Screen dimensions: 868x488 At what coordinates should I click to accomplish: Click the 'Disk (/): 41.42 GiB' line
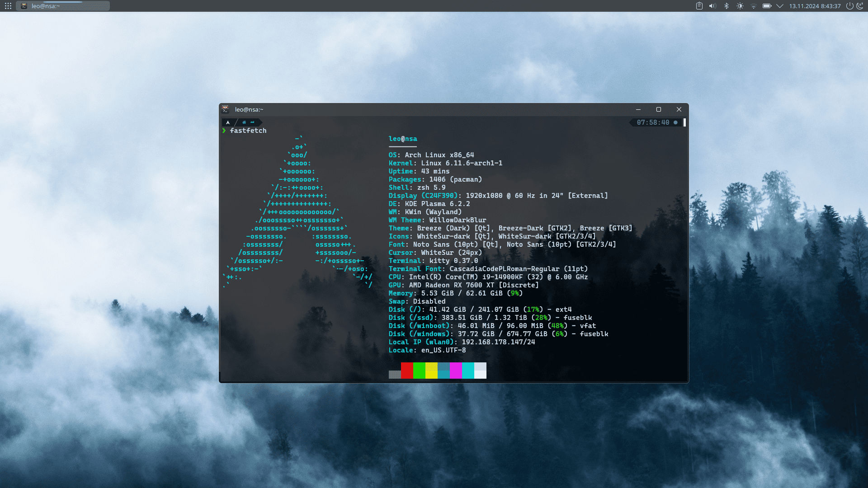[x=480, y=310]
